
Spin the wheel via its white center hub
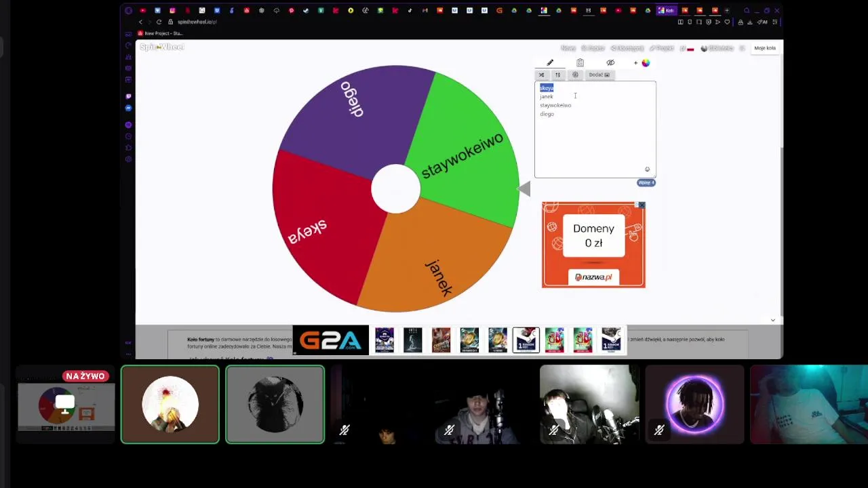coord(395,189)
